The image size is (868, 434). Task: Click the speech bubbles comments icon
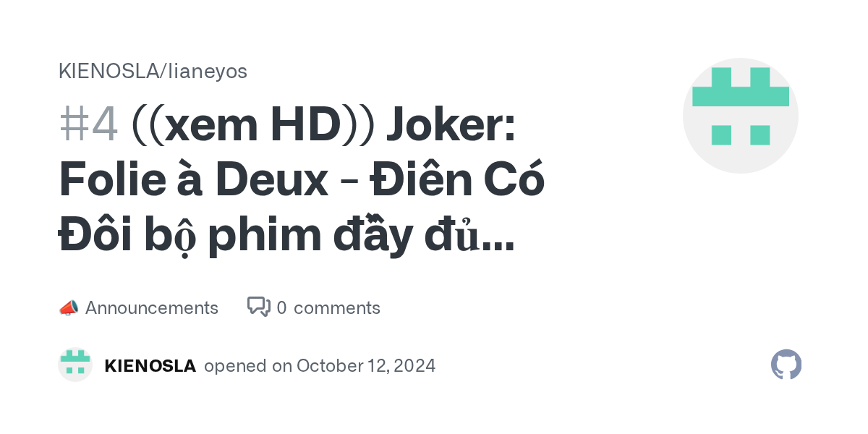[259, 307]
